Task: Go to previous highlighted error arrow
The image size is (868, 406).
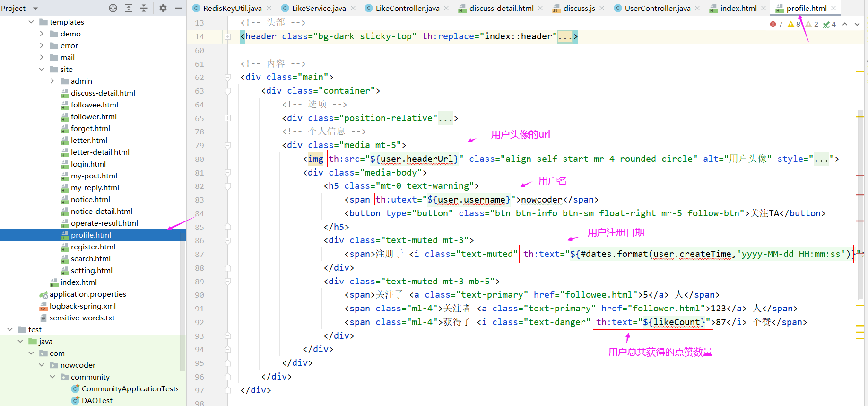Action: [845, 24]
